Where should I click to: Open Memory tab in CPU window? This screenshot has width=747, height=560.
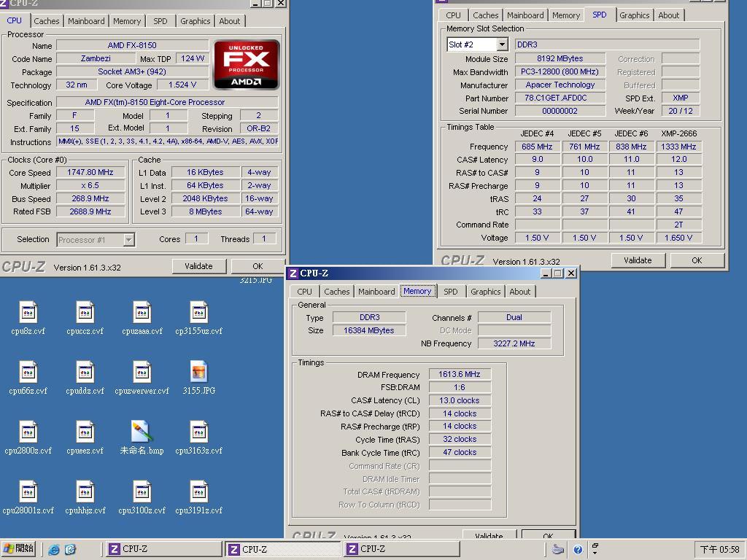(x=127, y=21)
